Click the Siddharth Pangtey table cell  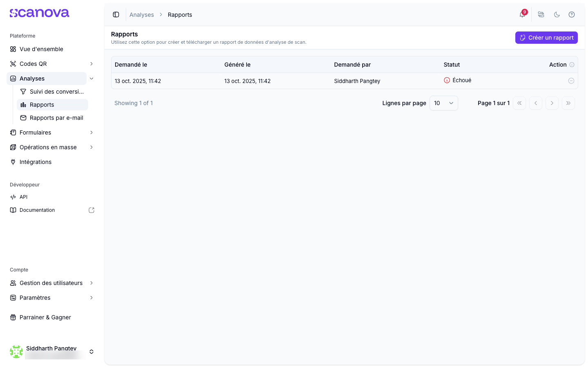tap(357, 81)
